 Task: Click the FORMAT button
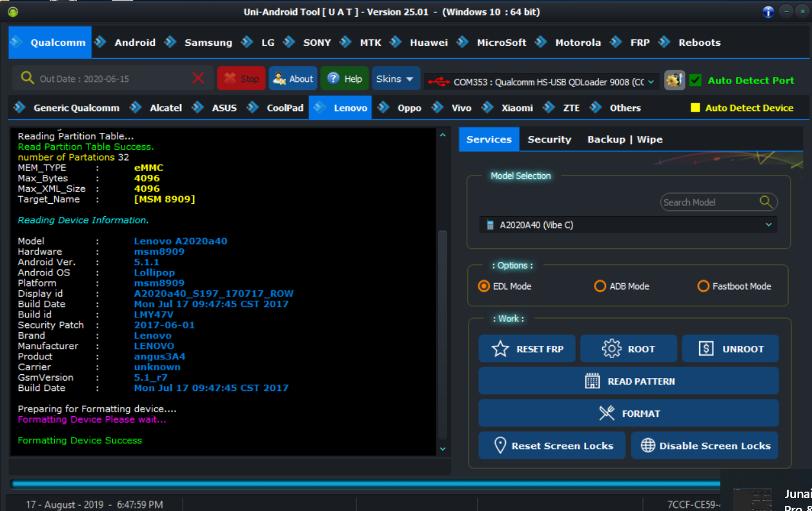[629, 414]
